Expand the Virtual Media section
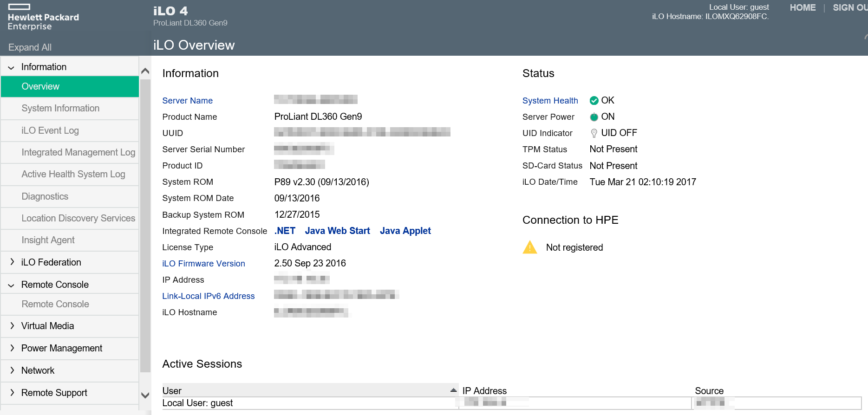The image size is (868, 415). 12,326
